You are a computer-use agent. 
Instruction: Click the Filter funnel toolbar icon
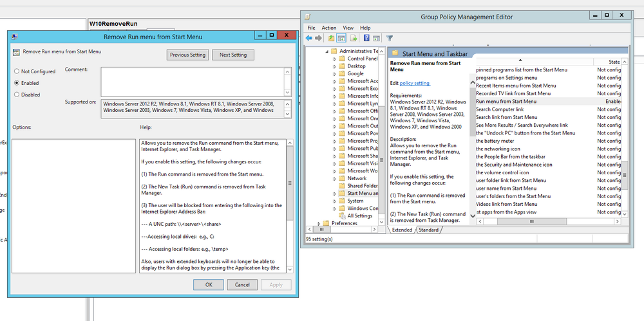(390, 38)
